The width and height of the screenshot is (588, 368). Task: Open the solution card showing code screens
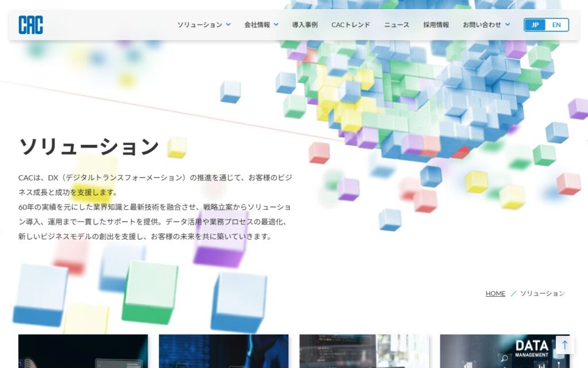(x=364, y=351)
